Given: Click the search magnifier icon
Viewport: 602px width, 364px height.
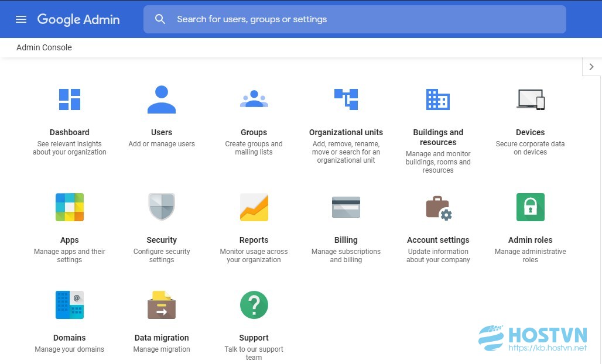Looking at the screenshot, I should click(x=160, y=19).
